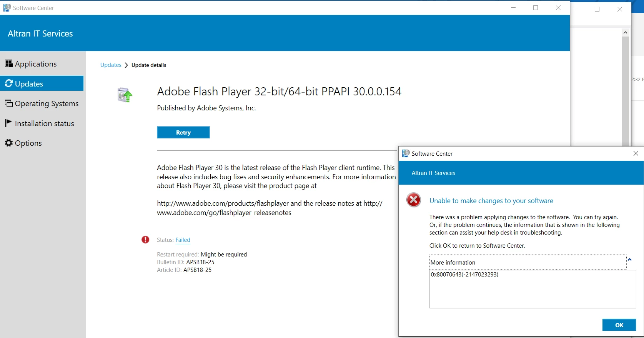Screen dimensions: 644x338
Task: Click the Software Center title bar icon
Action: (x=7, y=8)
